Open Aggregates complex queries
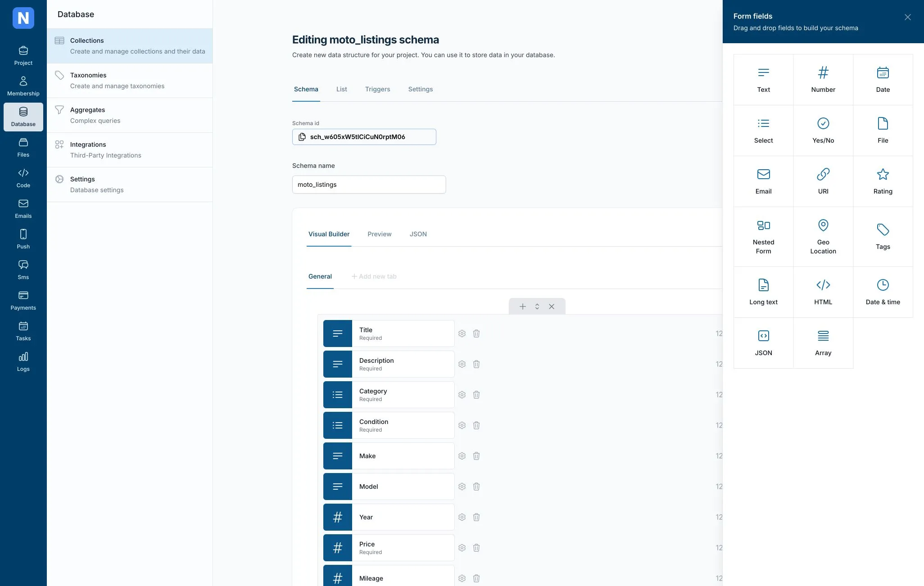 point(130,115)
